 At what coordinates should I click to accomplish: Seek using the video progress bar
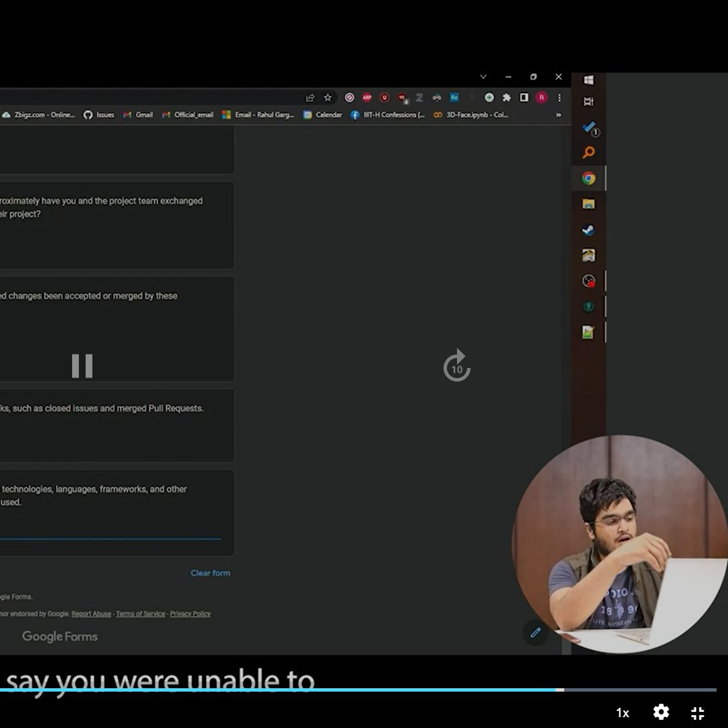point(357,690)
